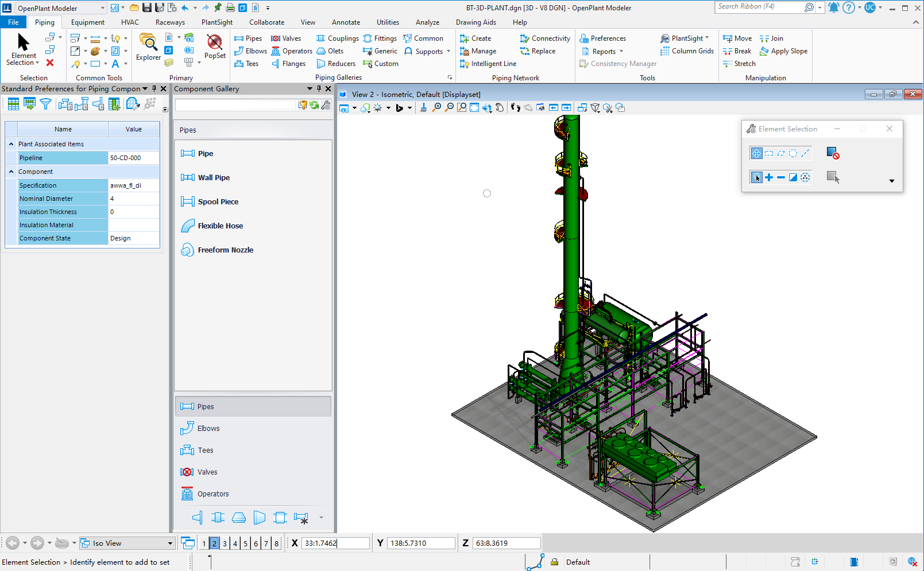This screenshot has height=571, width=924.
Task: Click the X coordinate input field
Action: [x=335, y=543]
